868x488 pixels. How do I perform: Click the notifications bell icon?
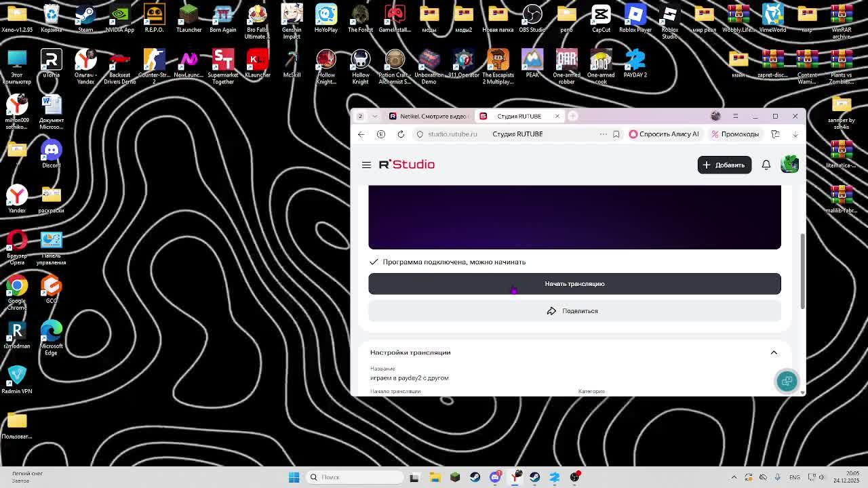click(766, 165)
